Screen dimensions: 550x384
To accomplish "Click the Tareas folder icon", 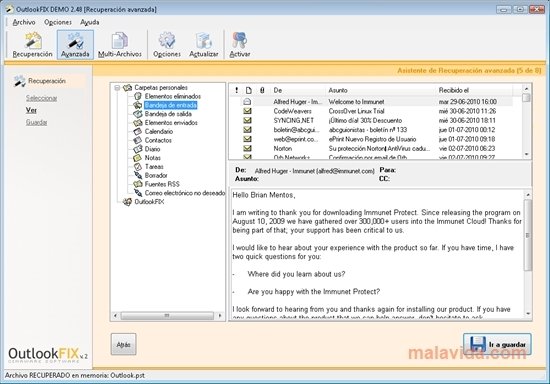I will coord(138,167).
